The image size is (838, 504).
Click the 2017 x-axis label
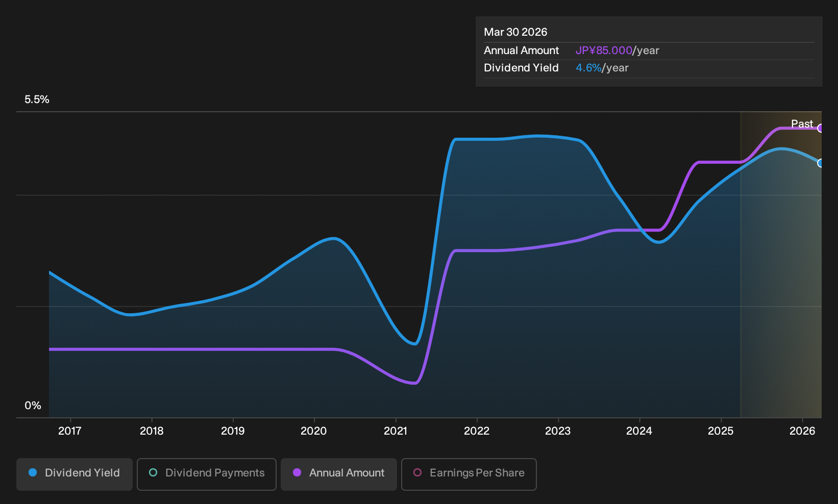click(70, 431)
